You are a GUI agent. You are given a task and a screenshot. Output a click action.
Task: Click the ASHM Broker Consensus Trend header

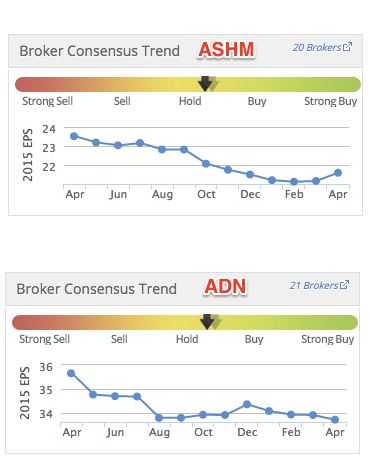(x=99, y=51)
